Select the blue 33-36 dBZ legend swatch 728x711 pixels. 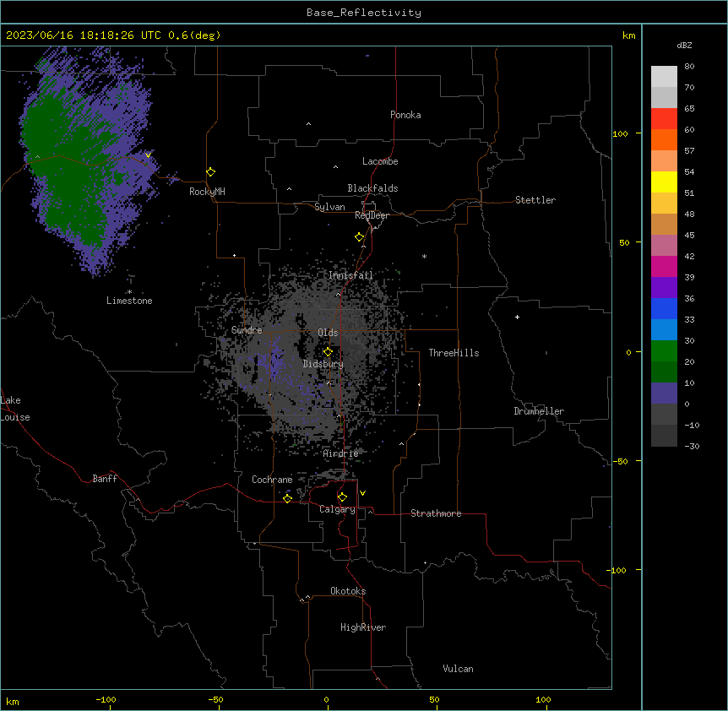point(664,308)
